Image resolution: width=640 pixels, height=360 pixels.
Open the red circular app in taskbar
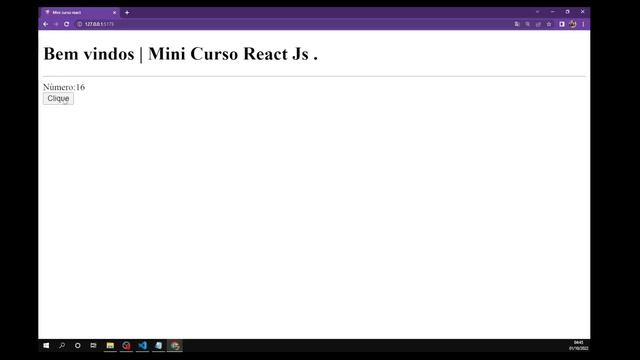coord(126,346)
